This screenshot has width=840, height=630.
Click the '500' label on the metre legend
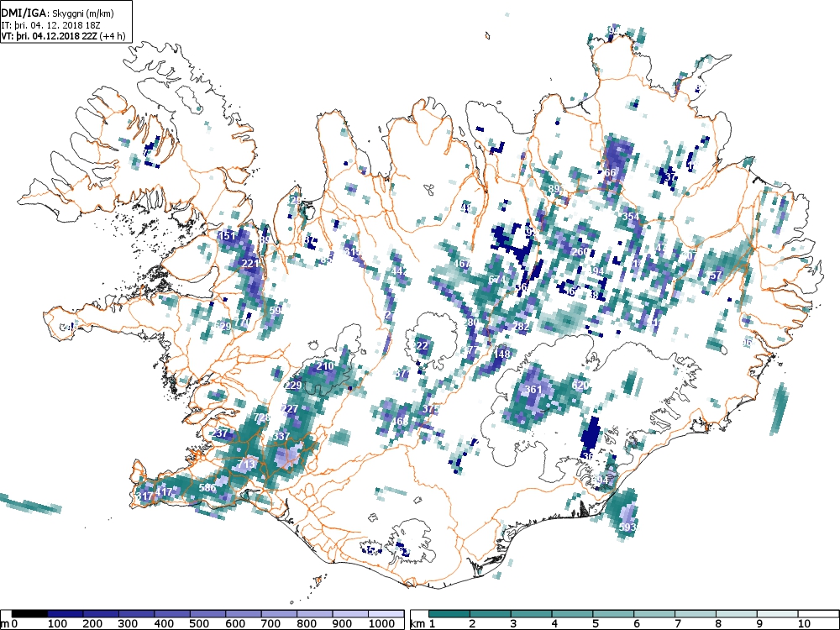coord(200,623)
